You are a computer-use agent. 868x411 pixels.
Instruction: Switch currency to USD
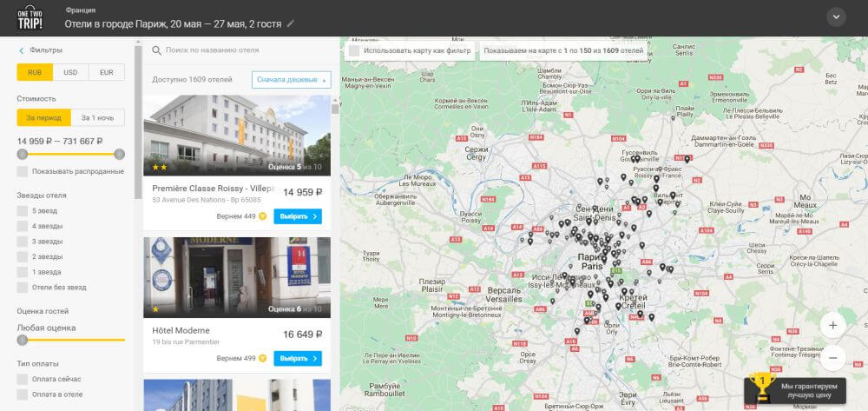click(x=70, y=73)
